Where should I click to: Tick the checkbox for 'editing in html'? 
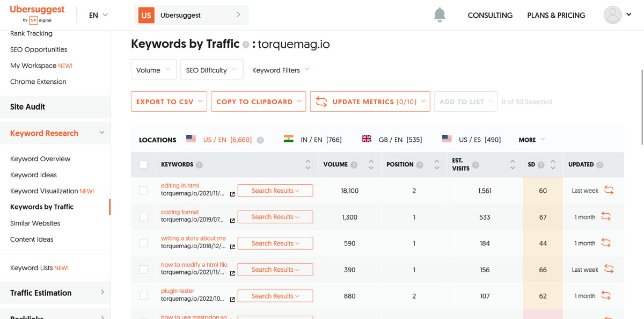(x=143, y=190)
